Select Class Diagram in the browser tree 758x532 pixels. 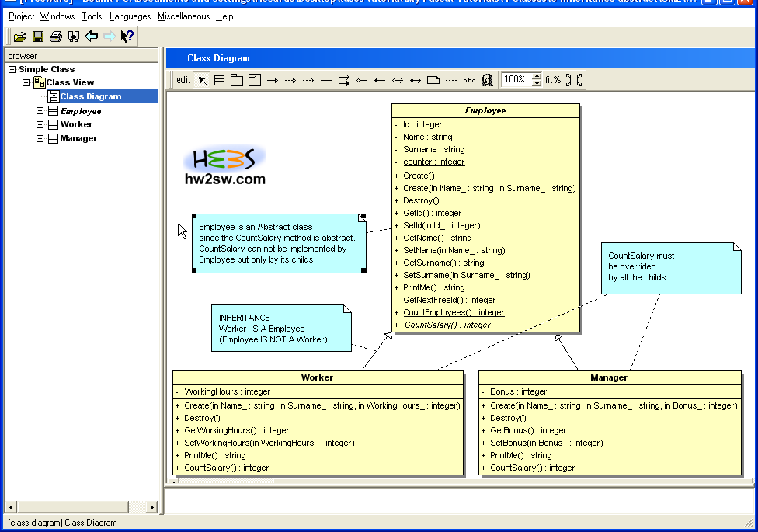click(90, 96)
